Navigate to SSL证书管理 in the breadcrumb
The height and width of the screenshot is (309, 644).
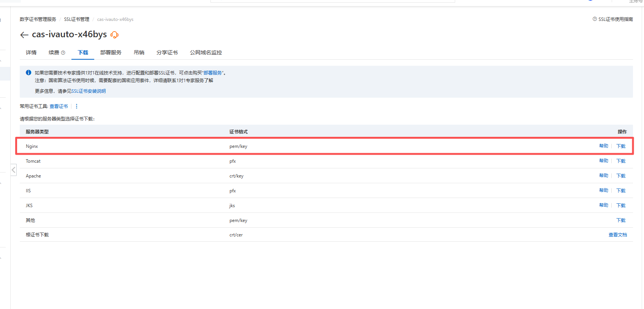pos(76,19)
